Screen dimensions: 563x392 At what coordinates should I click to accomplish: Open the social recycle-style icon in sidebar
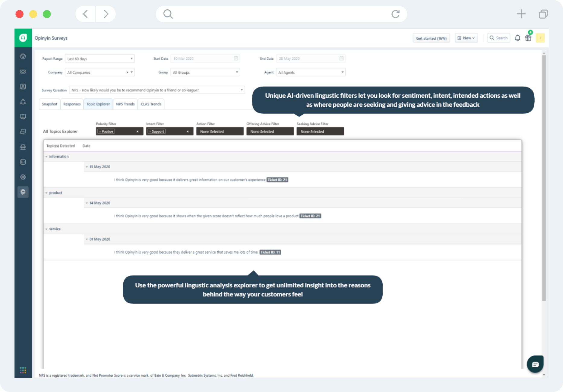point(23,102)
